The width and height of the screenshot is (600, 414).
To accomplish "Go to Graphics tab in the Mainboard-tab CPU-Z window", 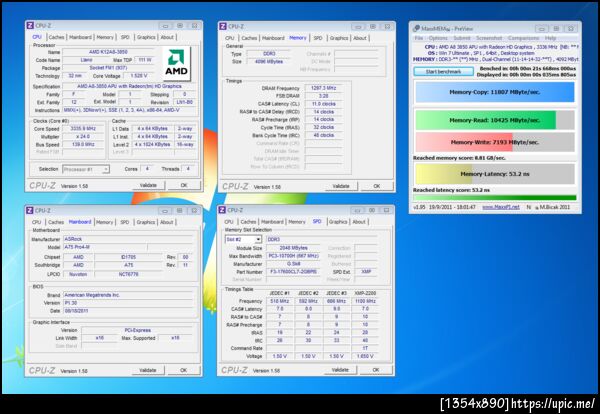I will tap(146, 222).
